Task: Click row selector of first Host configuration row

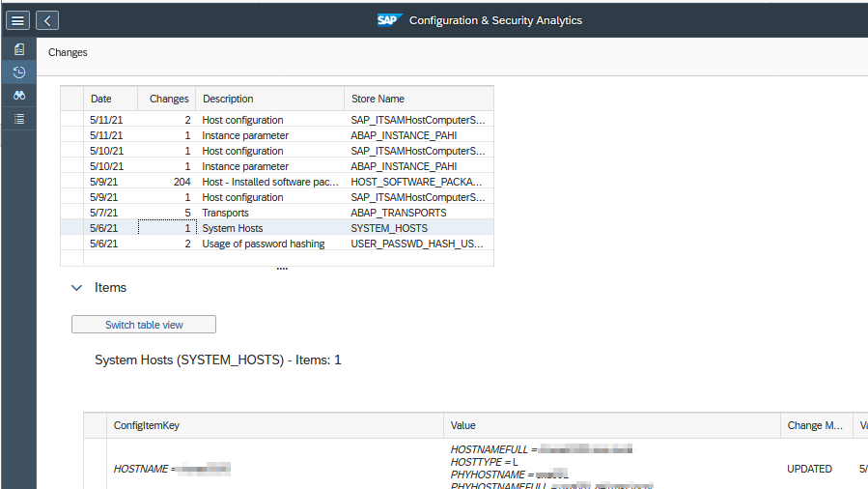Action: [72, 120]
